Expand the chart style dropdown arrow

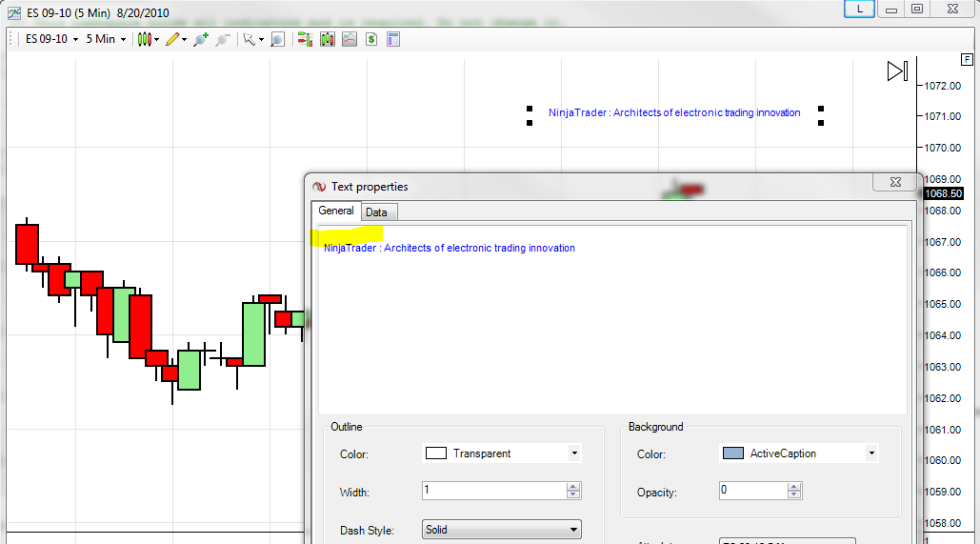tap(156, 39)
